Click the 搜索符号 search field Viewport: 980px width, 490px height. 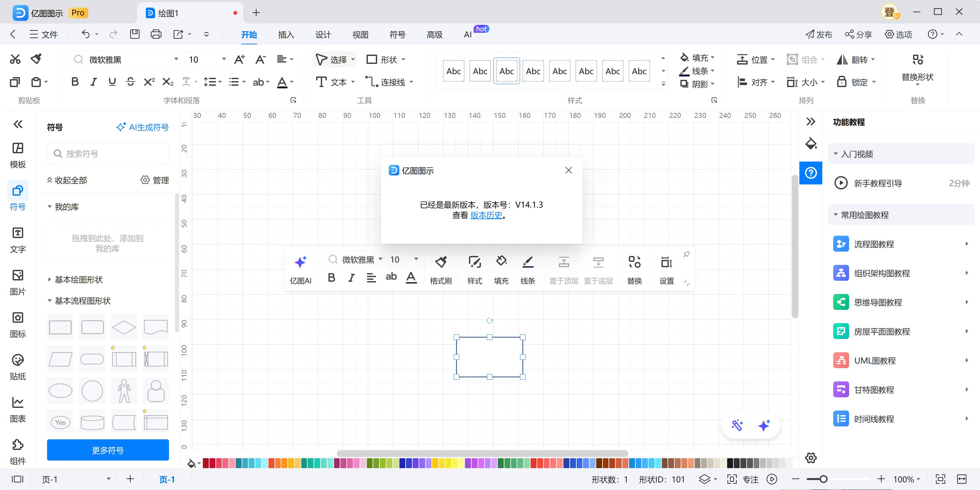108,153
